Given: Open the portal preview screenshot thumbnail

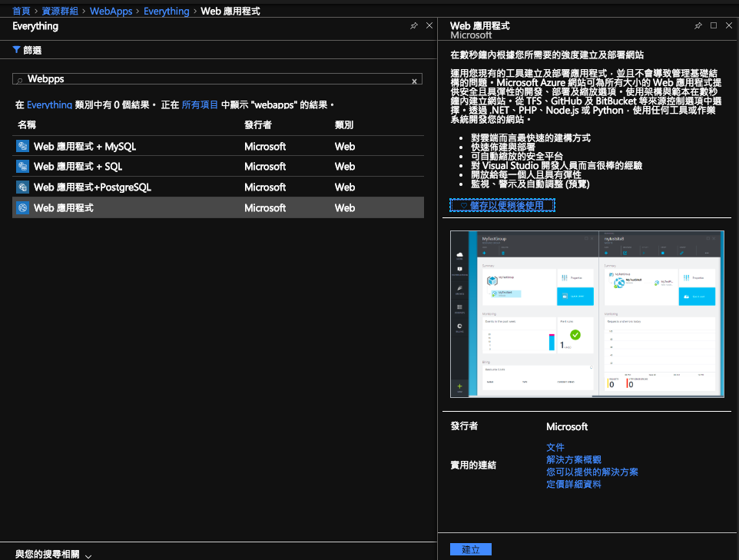Looking at the screenshot, I should (x=587, y=314).
